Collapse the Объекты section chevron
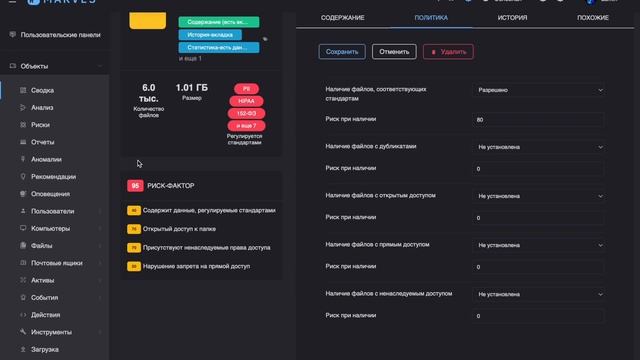Screen dimensions: 640x360 (100, 66)
